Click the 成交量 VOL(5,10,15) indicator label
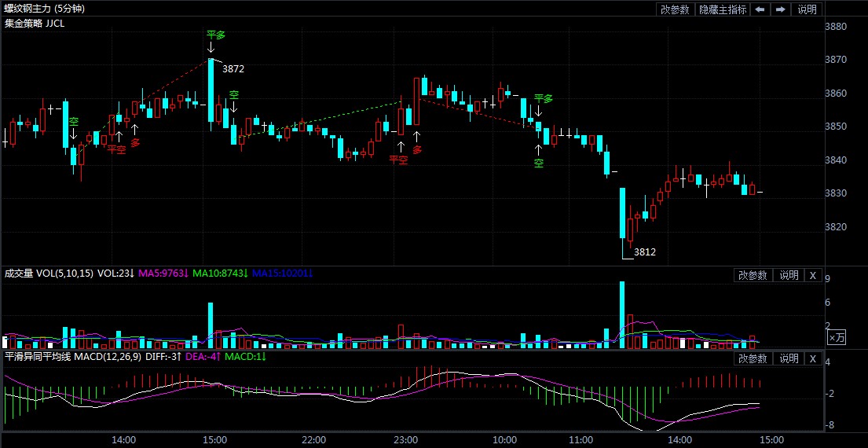 tap(49, 273)
